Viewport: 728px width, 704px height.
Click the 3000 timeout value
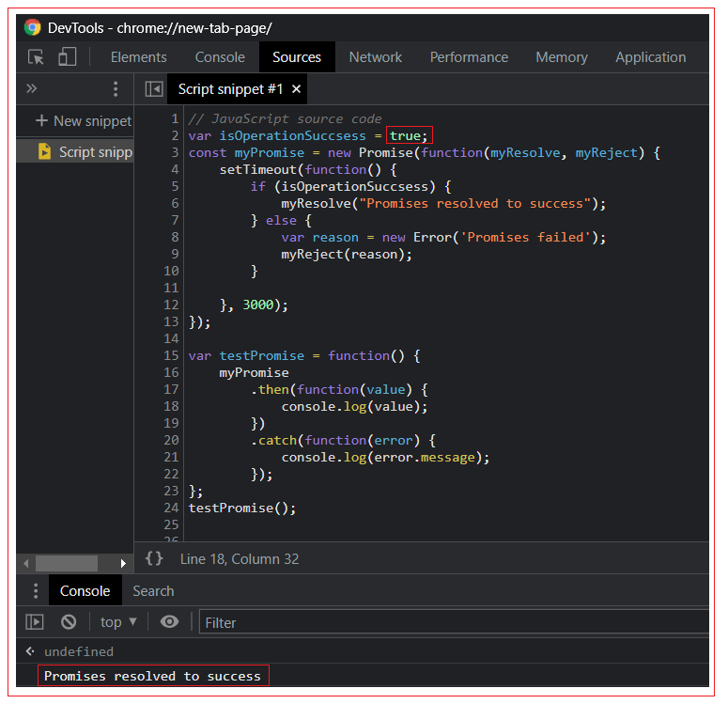[258, 305]
